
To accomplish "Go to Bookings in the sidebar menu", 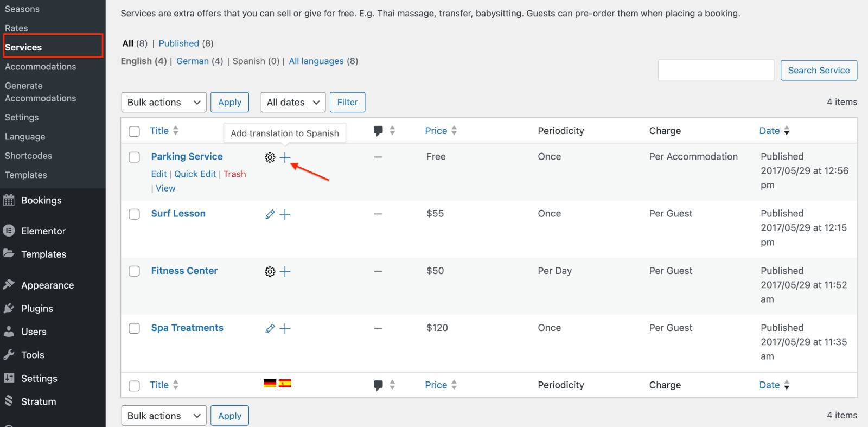I will pyautogui.click(x=41, y=200).
